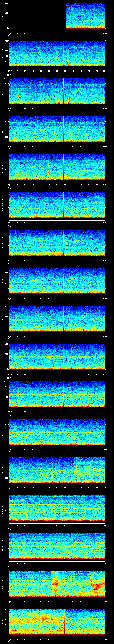Click the 10:13:00 start time label
This screenshot has width=114, height=644.
9,184
